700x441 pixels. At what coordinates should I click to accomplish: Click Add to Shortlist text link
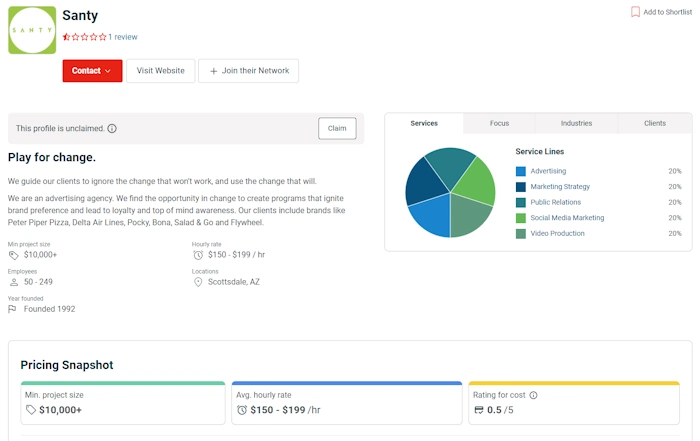[x=667, y=12]
